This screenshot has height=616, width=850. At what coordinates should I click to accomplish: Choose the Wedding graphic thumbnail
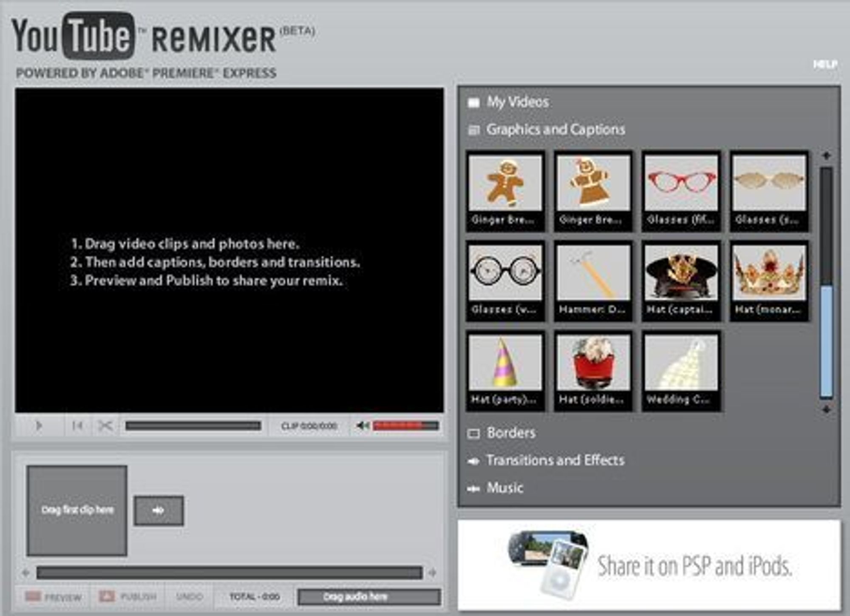[681, 371]
